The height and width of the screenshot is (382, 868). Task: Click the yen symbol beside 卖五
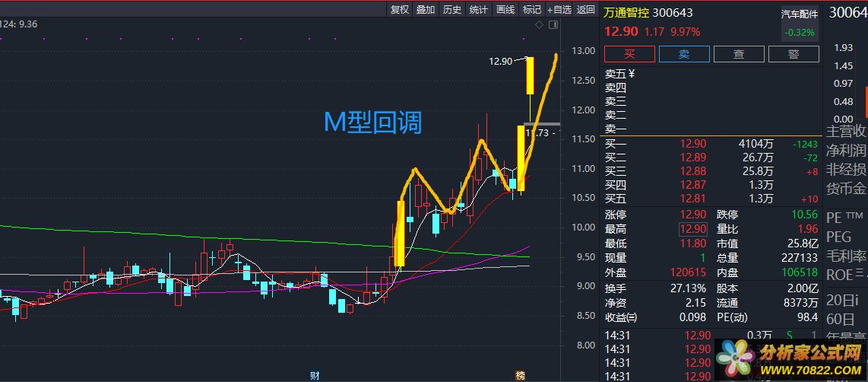pos(632,74)
